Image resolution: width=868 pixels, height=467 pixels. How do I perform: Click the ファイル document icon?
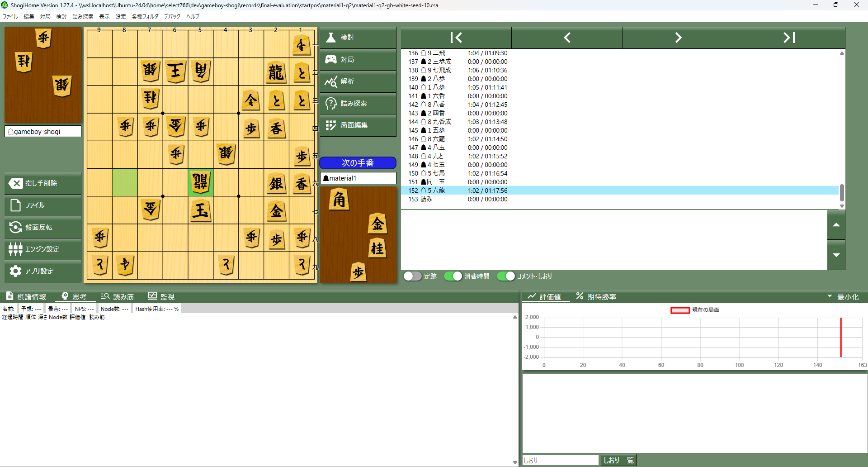15,205
